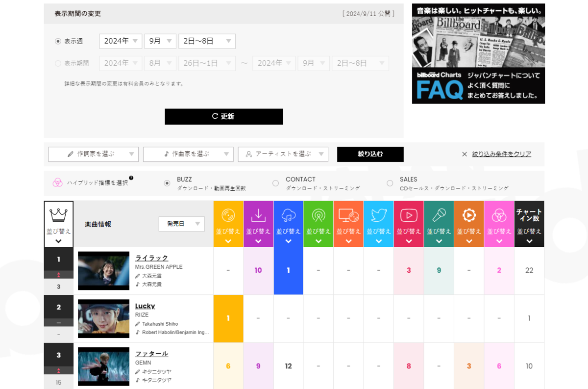The width and height of the screenshot is (588, 389).
Task: Sort by orange play-gear icon column
Action: [469, 224]
